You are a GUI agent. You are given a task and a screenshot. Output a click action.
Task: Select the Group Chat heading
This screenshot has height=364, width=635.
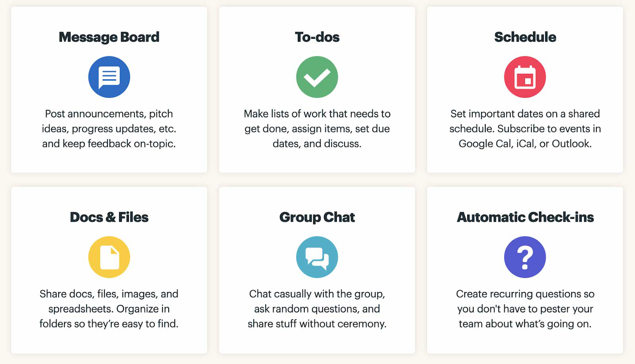tap(317, 217)
